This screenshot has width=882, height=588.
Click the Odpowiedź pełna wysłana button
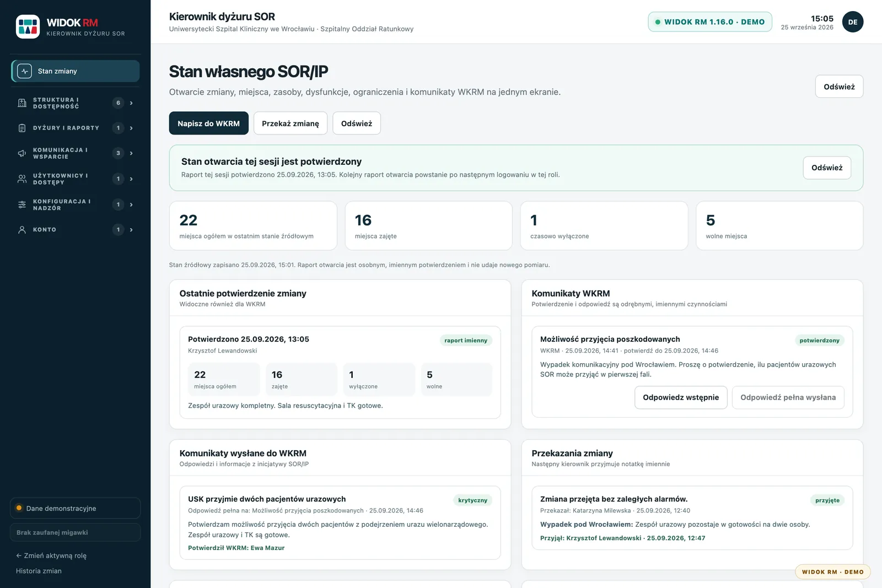tap(788, 397)
